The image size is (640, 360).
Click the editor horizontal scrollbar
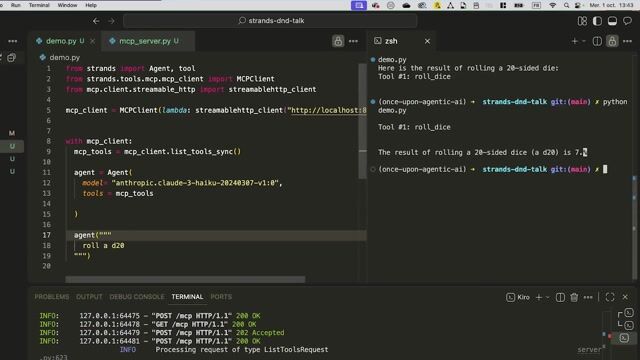click(185, 280)
